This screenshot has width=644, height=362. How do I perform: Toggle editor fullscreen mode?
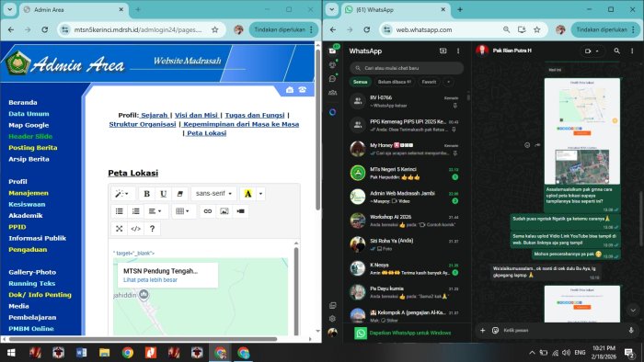click(119, 229)
